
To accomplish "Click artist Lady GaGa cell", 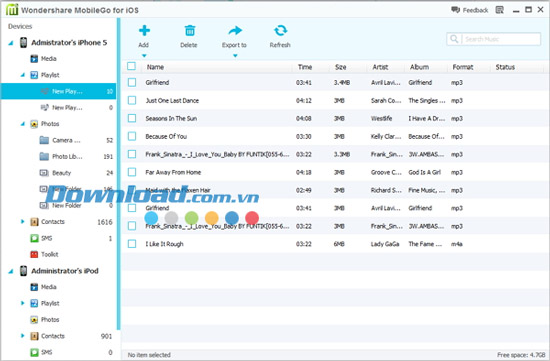I will (385, 244).
